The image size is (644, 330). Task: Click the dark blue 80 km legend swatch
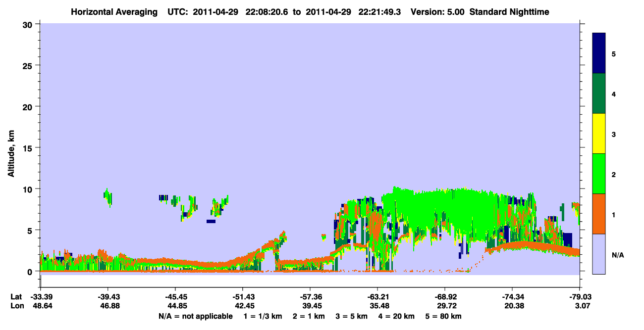pos(599,53)
